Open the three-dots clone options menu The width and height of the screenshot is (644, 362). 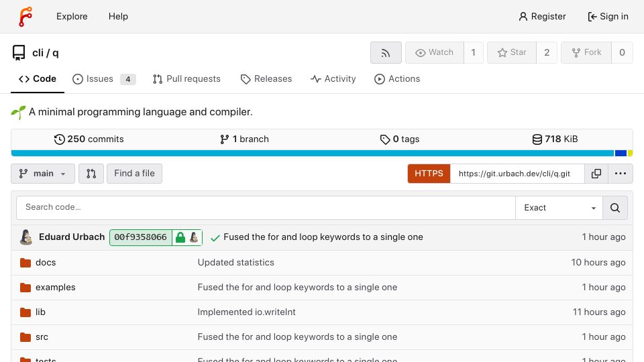click(x=620, y=174)
